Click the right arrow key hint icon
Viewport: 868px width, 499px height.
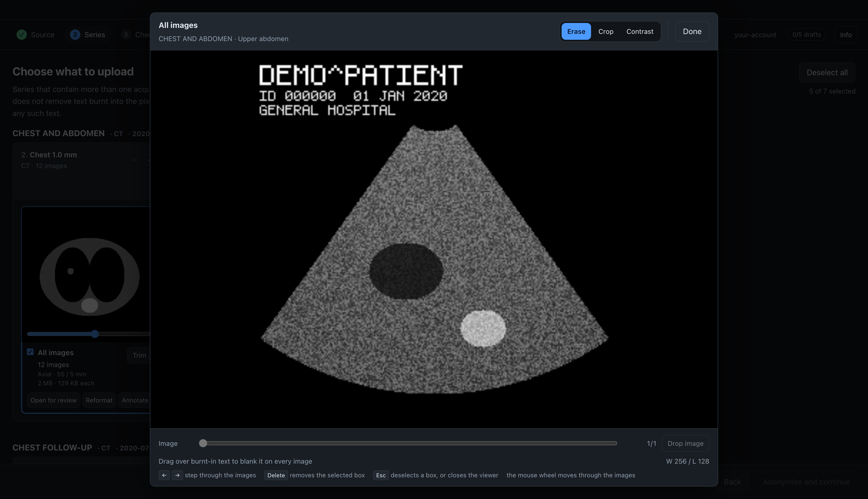[177, 475]
